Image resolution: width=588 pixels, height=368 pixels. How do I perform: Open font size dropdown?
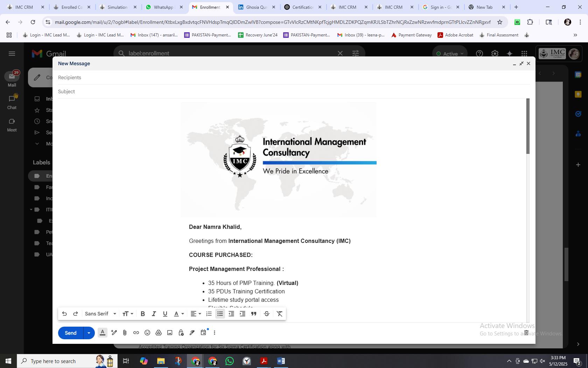pos(128,314)
